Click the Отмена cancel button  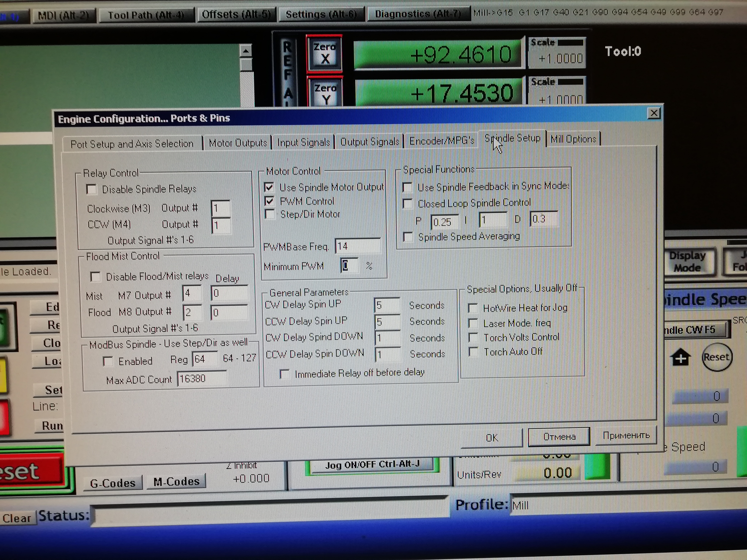[x=559, y=437]
